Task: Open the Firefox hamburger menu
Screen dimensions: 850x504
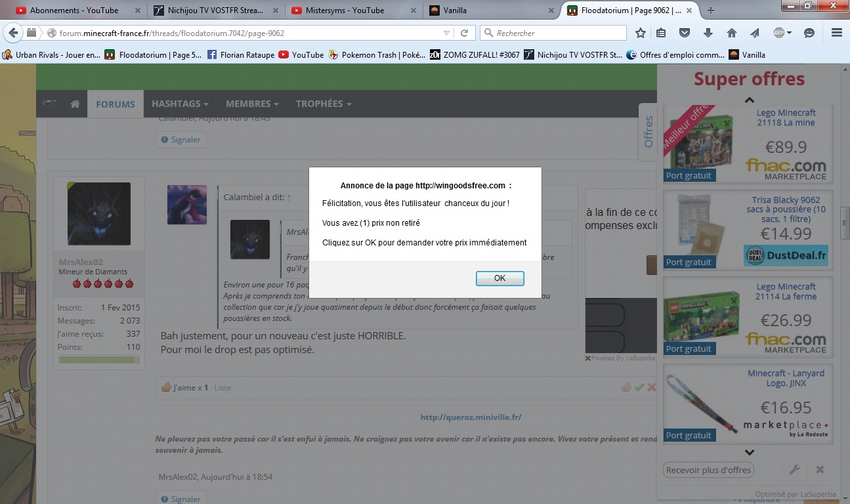Action: tap(836, 33)
